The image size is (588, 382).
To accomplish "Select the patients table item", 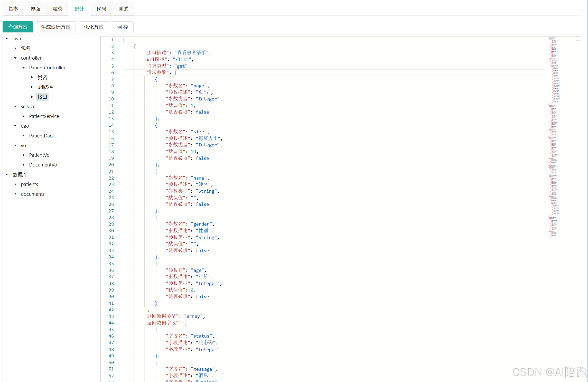I will pyautogui.click(x=29, y=184).
